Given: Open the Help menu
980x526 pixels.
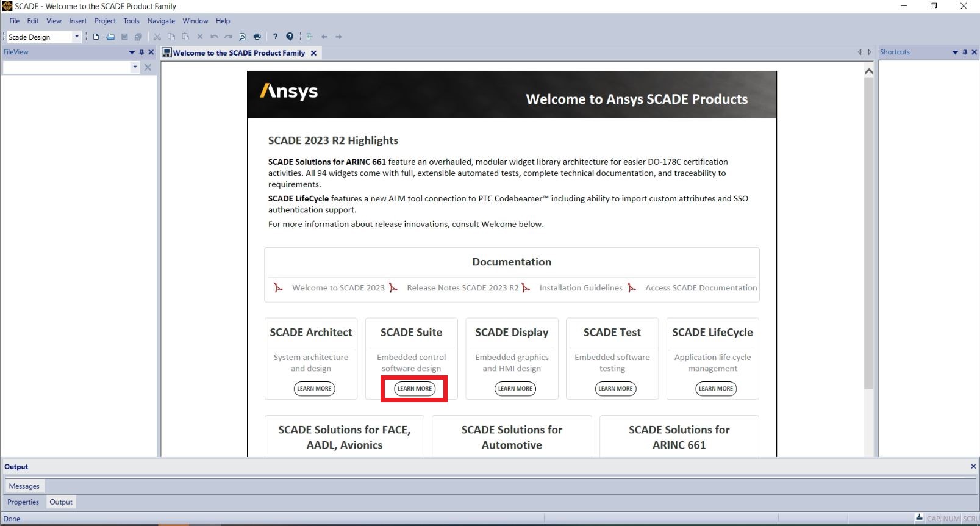Looking at the screenshot, I should click(223, 21).
